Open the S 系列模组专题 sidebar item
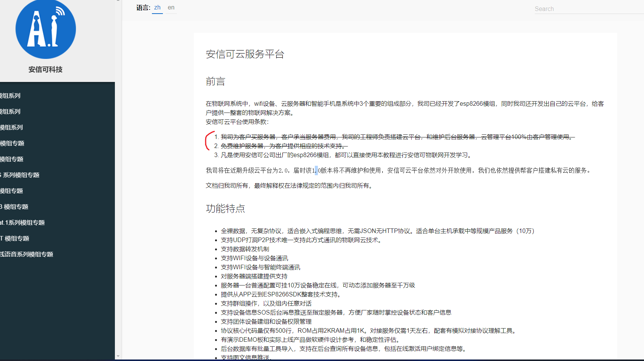 [20, 175]
